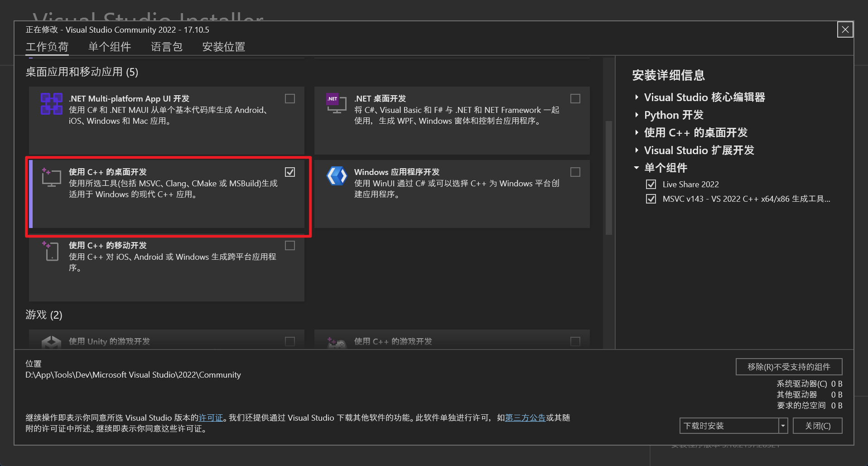Check the 使用 C++ 的游戏开发 checkbox

click(x=575, y=342)
